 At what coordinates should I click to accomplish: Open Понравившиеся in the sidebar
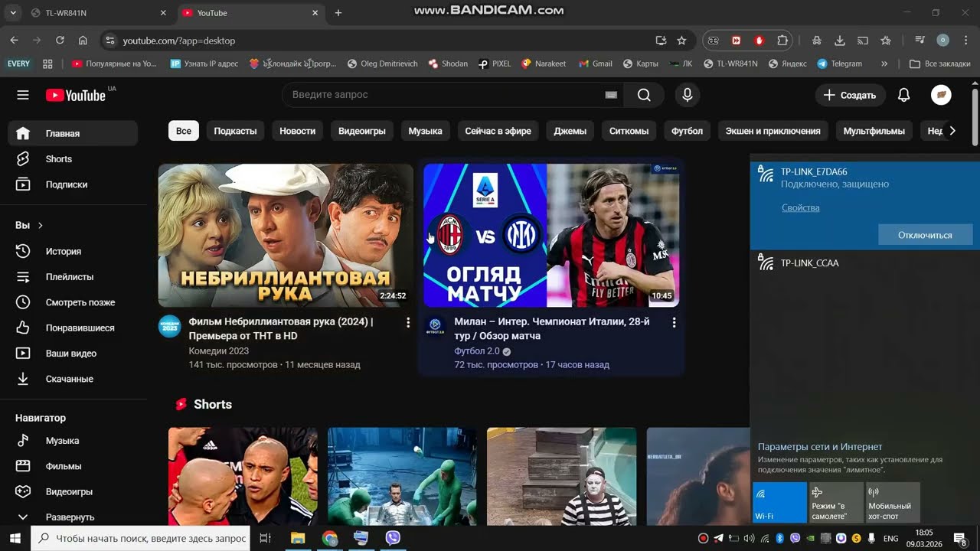point(73,328)
